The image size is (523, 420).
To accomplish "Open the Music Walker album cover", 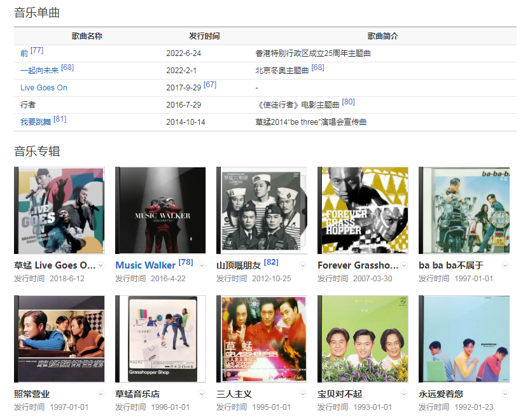I will point(160,211).
